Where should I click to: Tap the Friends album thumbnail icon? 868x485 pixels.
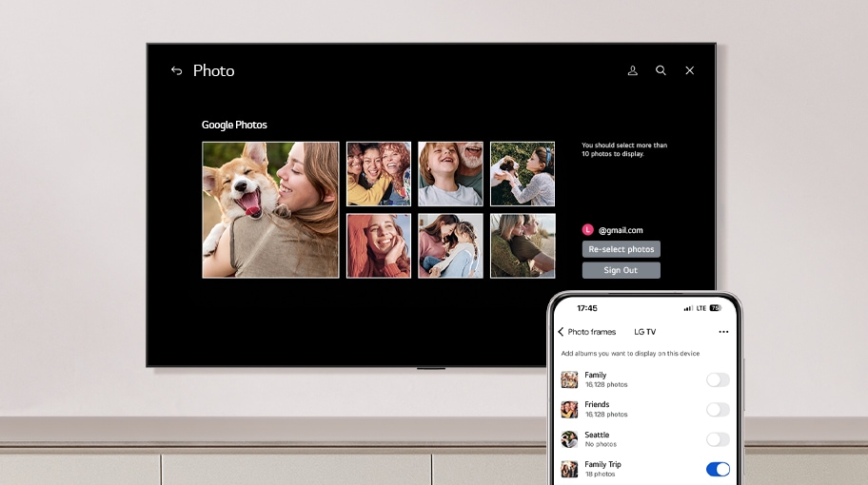tap(569, 409)
